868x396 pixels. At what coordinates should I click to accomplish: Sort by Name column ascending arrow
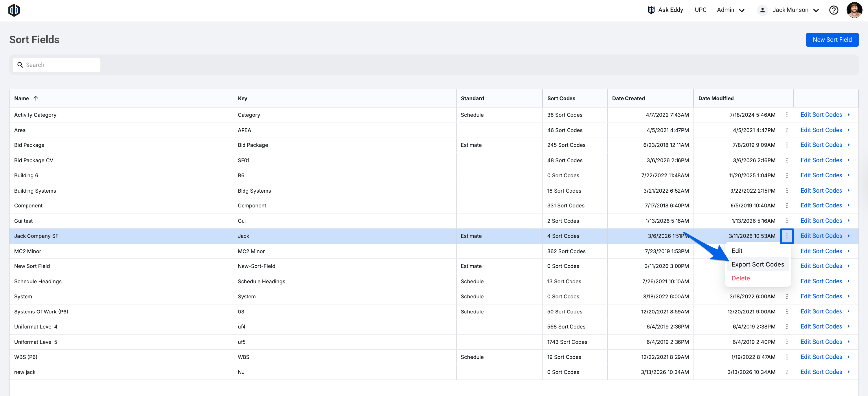(x=36, y=98)
